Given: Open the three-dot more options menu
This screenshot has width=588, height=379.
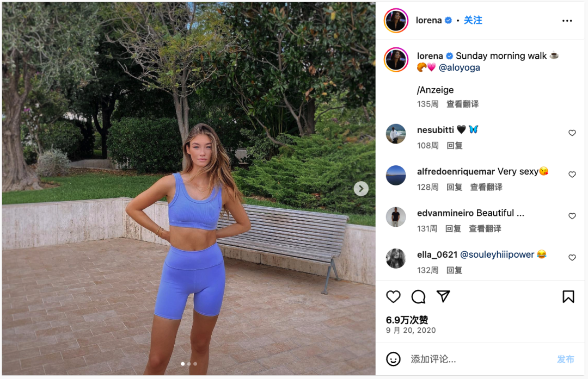Looking at the screenshot, I should pyautogui.click(x=567, y=21).
